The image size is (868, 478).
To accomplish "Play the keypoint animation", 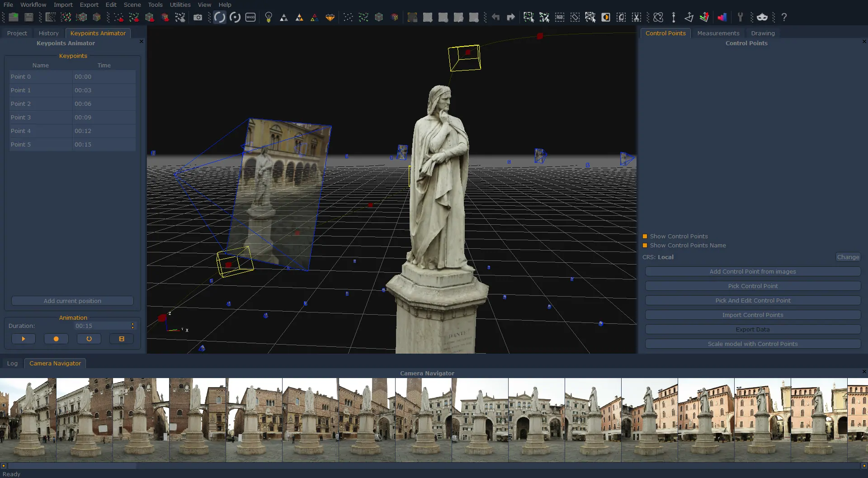I will tap(24, 338).
